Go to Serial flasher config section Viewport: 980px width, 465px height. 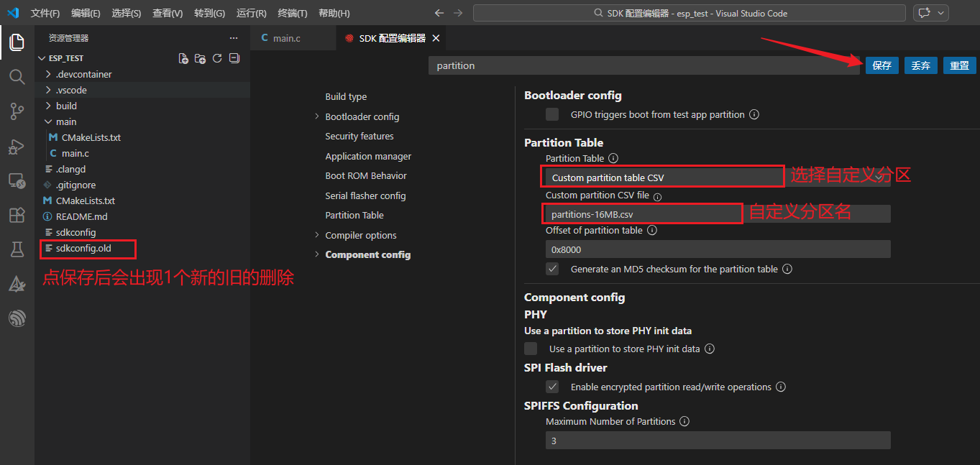point(365,195)
